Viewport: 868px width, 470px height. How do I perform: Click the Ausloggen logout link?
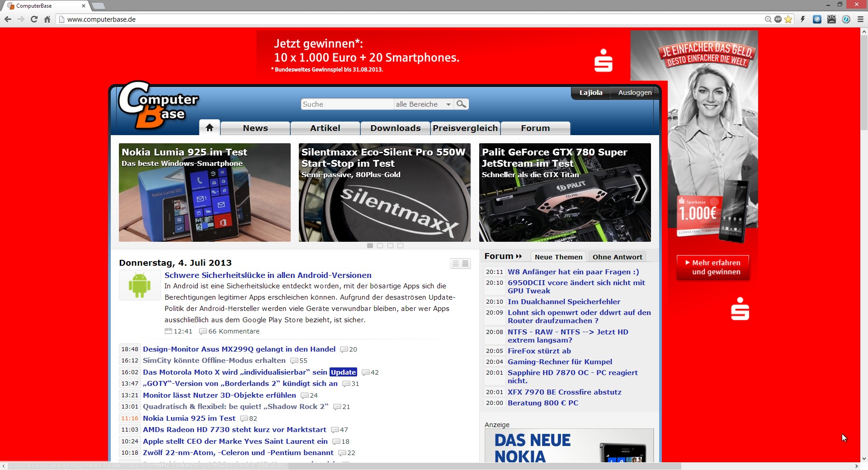(635, 93)
